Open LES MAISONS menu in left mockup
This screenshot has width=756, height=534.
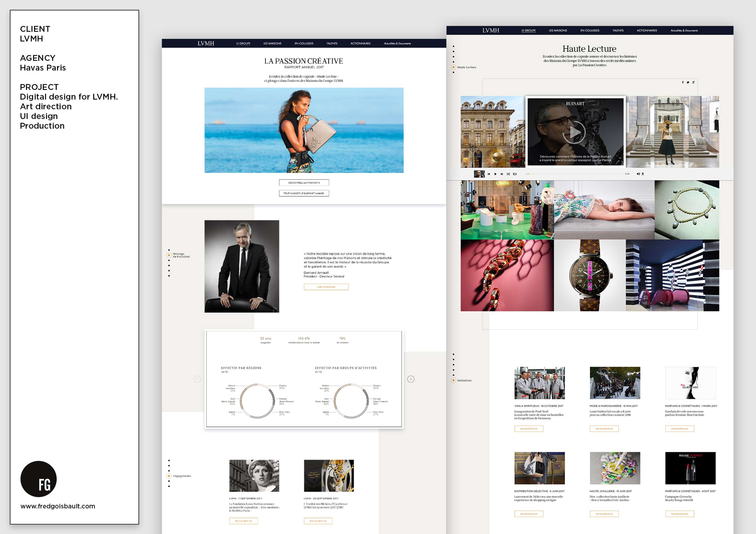(272, 44)
